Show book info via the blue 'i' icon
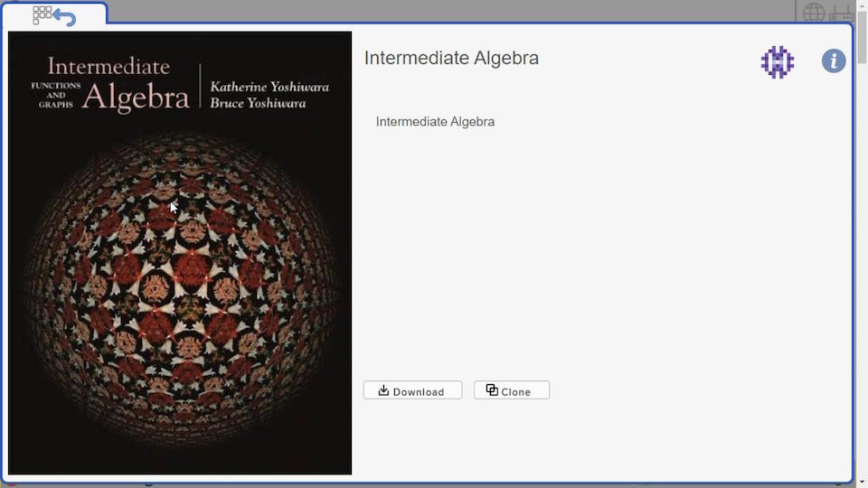The image size is (868, 488). 833,61
